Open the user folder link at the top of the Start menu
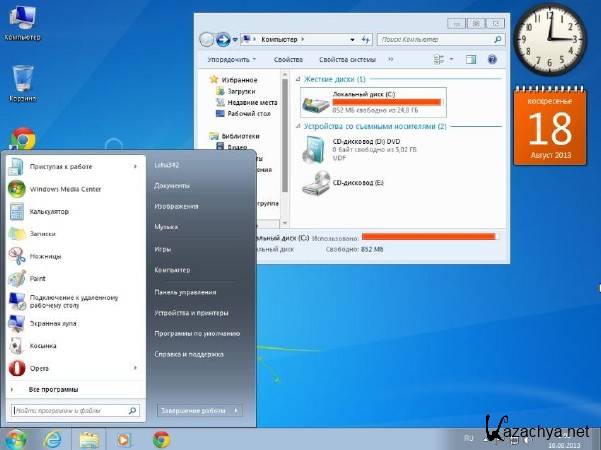This screenshot has height=450, width=601. [x=166, y=165]
